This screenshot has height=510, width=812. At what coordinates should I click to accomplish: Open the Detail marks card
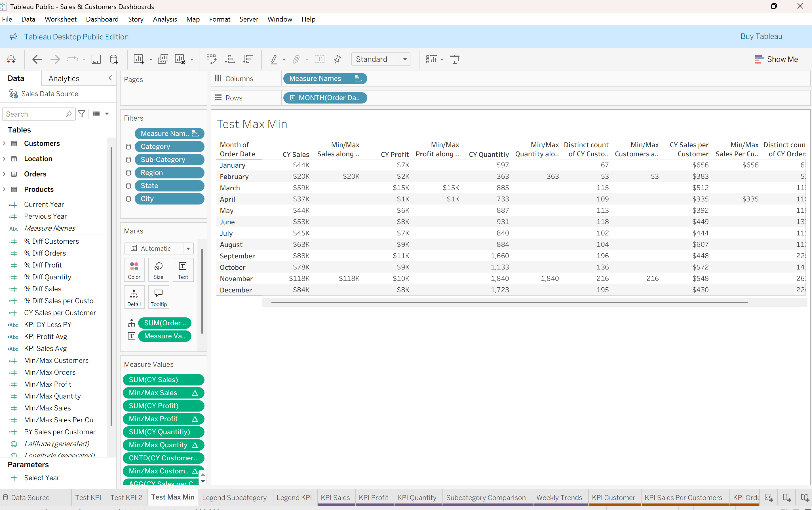click(x=134, y=297)
